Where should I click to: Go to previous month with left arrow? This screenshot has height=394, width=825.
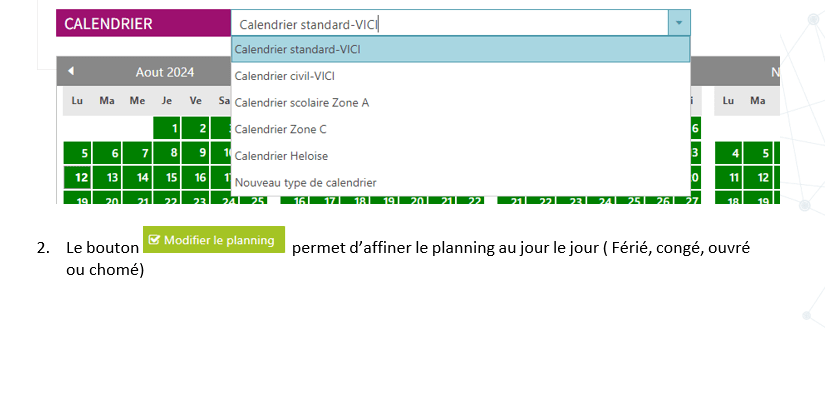click(x=71, y=71)
